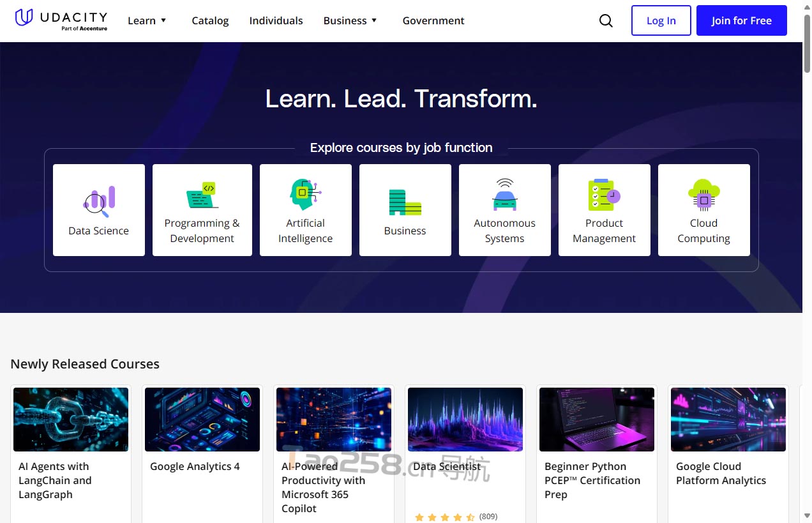Open the Government nav item
This screenshot has height=523, width=812.
(433, 20)
